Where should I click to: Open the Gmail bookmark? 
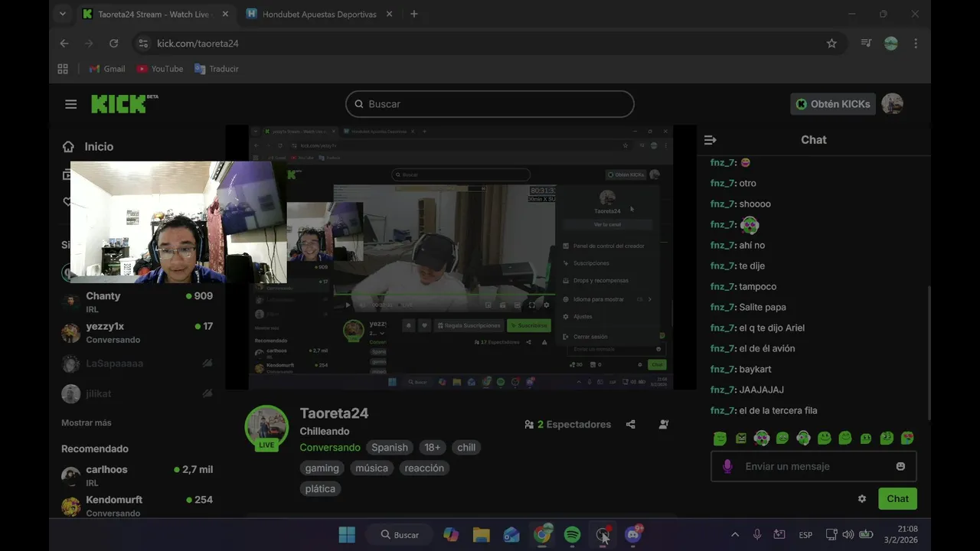click(x=107, y=69)
